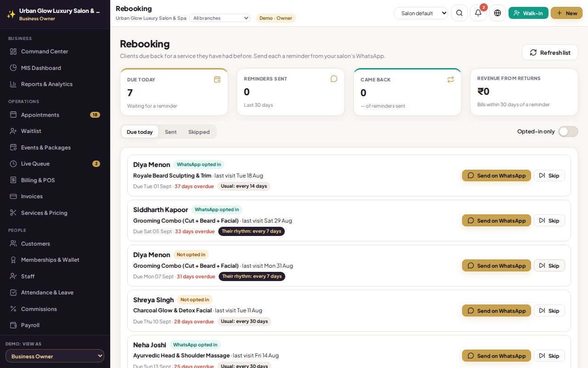Click the Revenue From Returns card
This screenshot has width=588, height=368.
click(524, 92)
